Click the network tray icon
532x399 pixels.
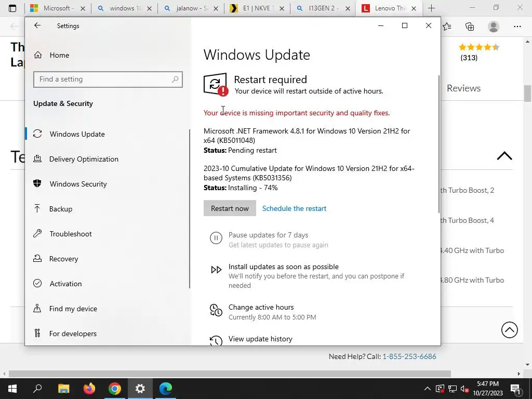click(453, 389)
